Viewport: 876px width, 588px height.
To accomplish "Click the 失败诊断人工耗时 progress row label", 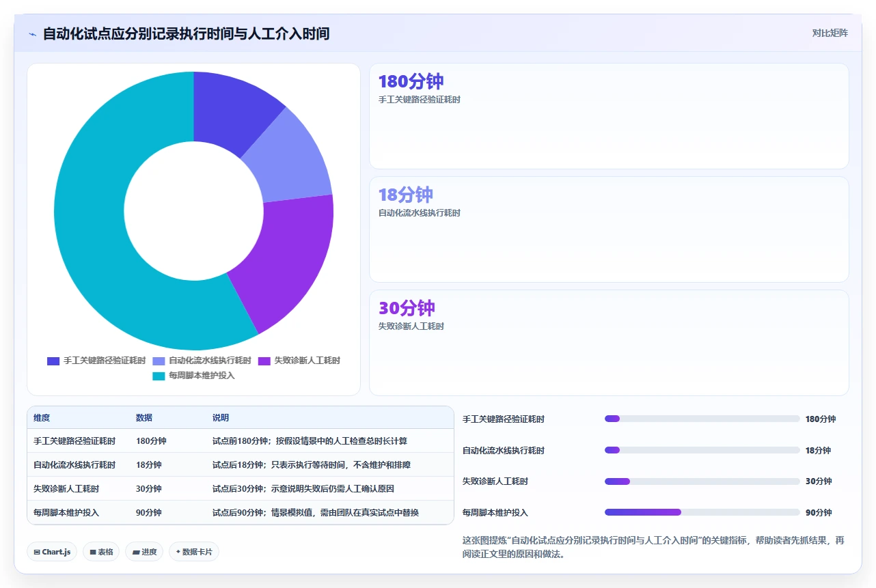I will coord(495,481).
